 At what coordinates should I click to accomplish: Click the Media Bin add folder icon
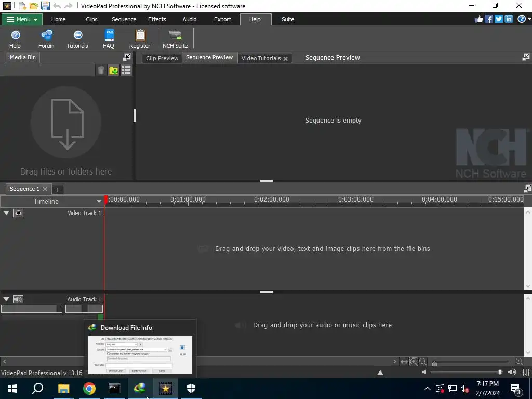click(x=114, y=70)
